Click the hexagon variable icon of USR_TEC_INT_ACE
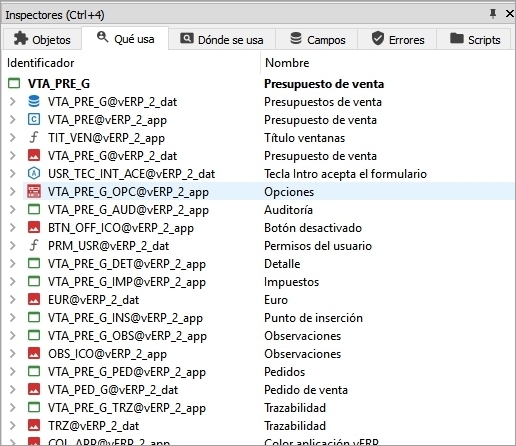 click(34, 173)
